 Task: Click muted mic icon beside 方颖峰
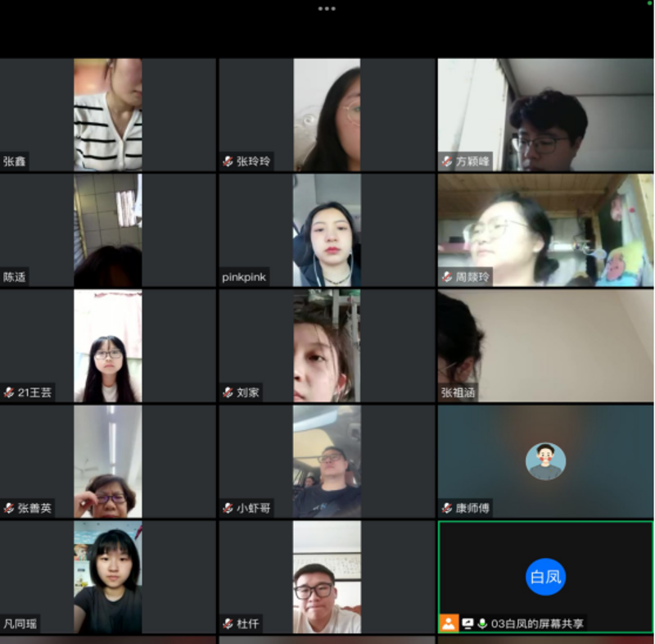click(x=447, y=162)
